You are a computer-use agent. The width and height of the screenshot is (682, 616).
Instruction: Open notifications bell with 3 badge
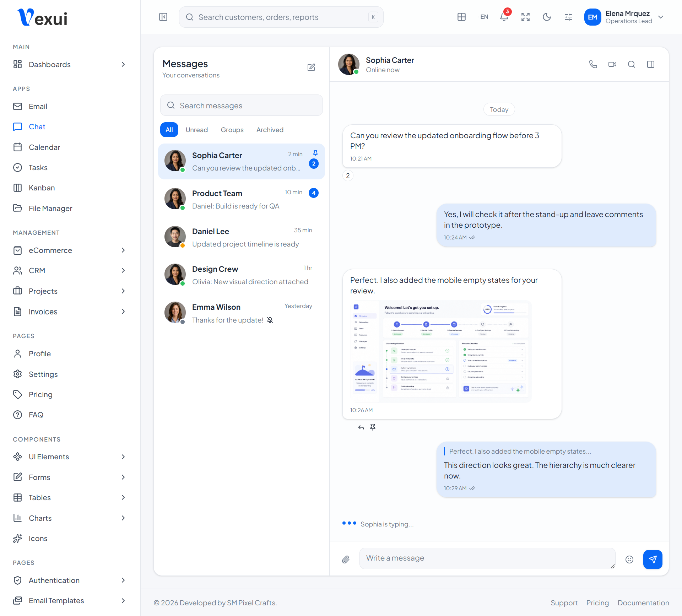504,17
